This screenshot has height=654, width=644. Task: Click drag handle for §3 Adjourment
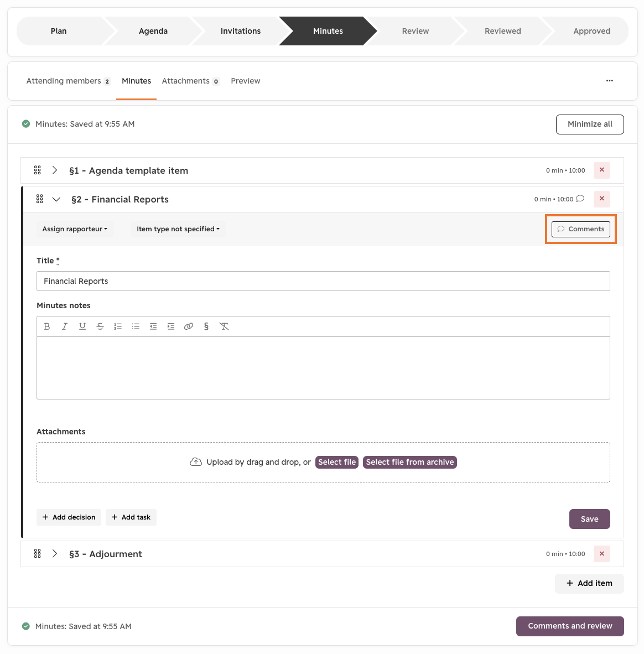point(38,553)
